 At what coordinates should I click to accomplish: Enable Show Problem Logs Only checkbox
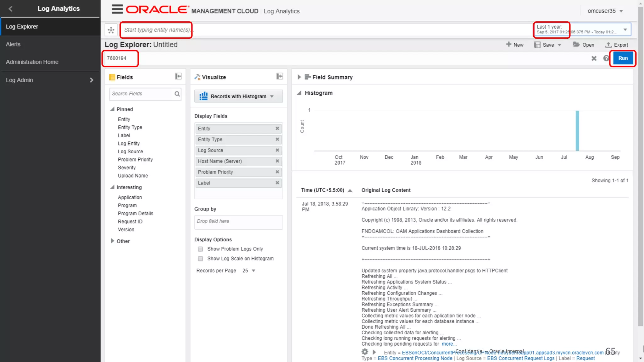click(x=200, y=249)
